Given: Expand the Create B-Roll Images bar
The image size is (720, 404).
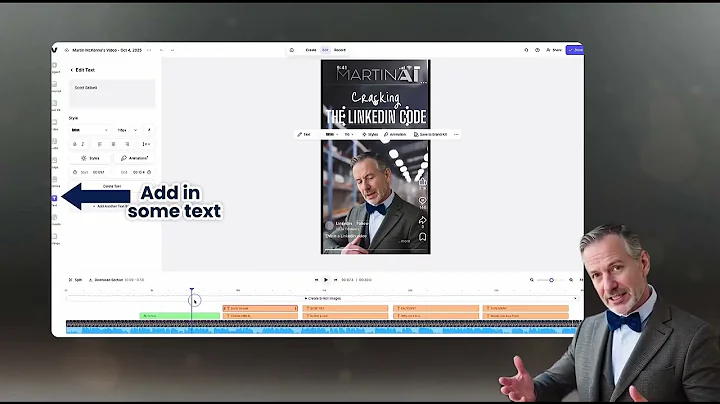Looking at the screenshot, I should pyautogui.click(x=323, y=299).
